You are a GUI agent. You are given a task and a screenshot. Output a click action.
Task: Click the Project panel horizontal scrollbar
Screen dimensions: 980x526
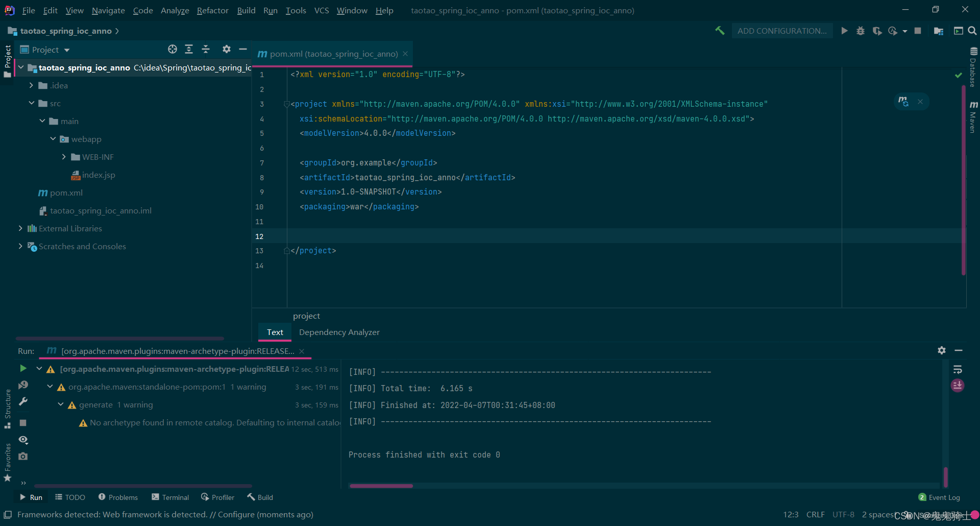pyautogui.click(x=119, y=338)
